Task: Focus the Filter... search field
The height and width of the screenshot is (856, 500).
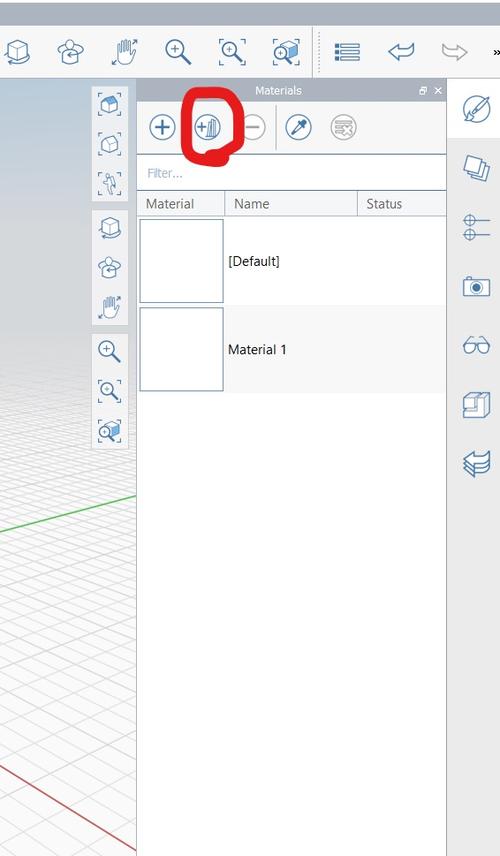Action: coord(291,173)
